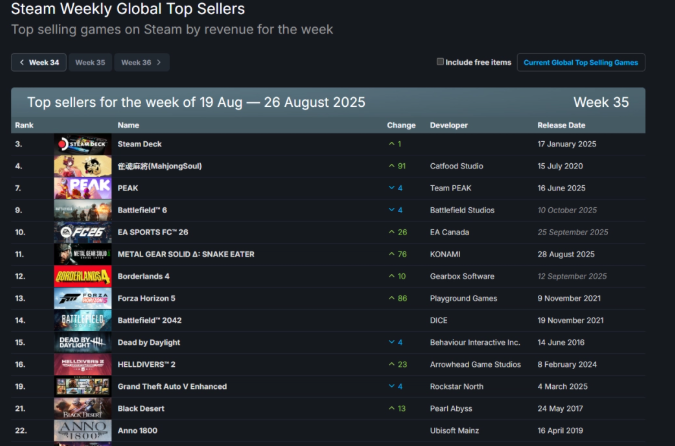Click developer DICE

click(438, 320)
